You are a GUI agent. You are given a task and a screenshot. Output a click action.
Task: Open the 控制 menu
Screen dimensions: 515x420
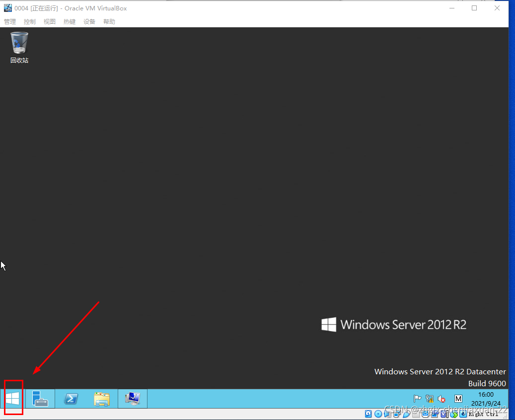tap(30, 22)
